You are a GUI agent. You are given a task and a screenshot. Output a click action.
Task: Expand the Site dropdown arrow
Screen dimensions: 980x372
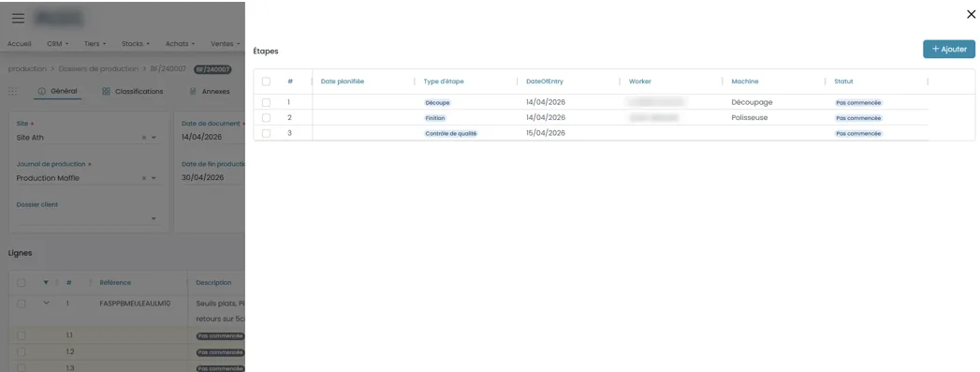click(154, 138)
